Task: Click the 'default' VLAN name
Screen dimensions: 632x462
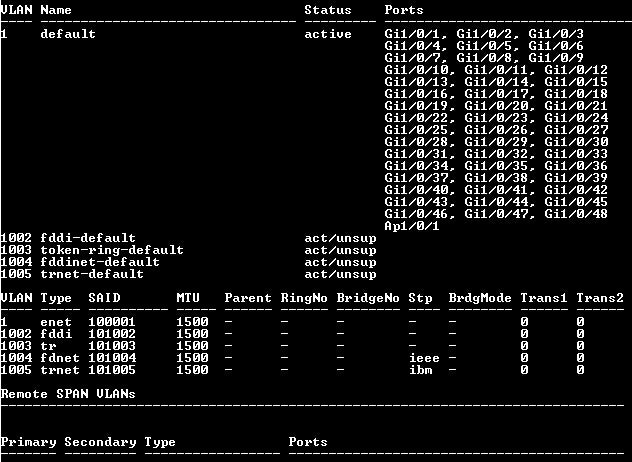Action: (x=68, y=33)
